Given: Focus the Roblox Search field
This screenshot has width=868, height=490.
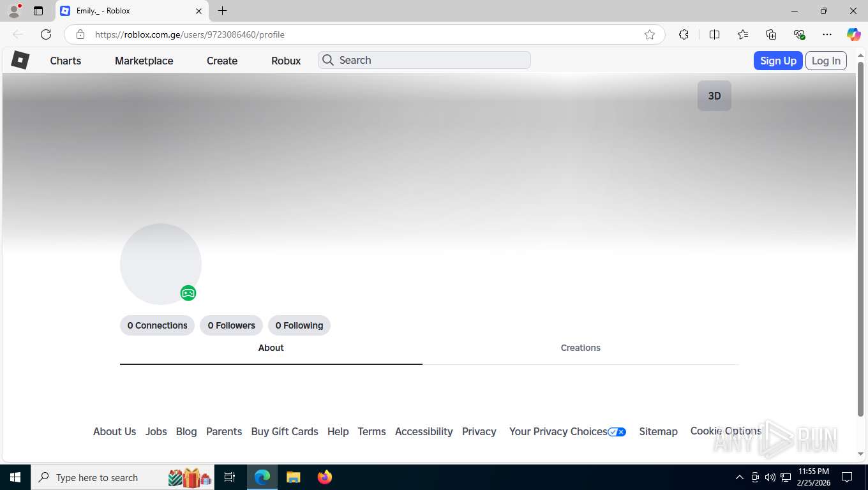Looking at the screenshot, I should (x=424, y=60).
